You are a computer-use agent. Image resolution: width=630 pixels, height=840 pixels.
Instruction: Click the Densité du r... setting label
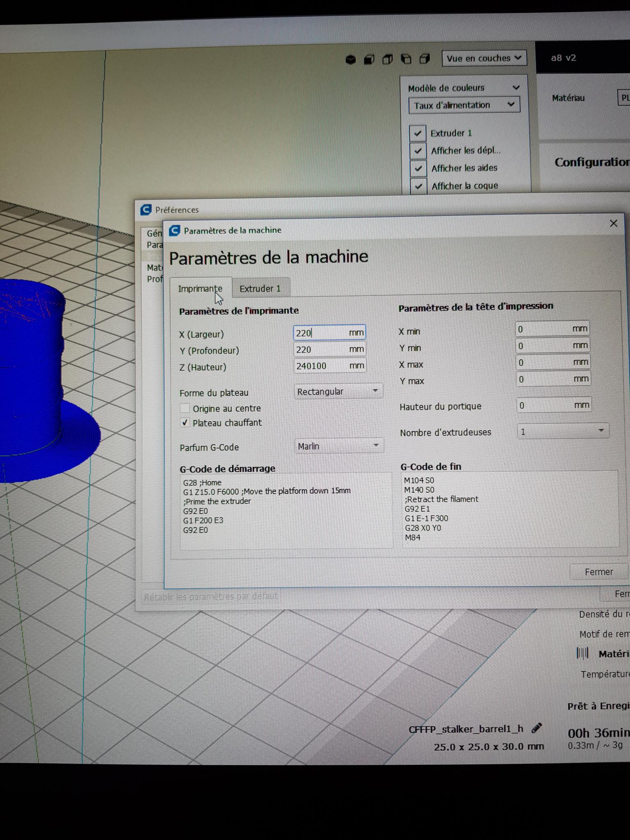pos(605,614)
